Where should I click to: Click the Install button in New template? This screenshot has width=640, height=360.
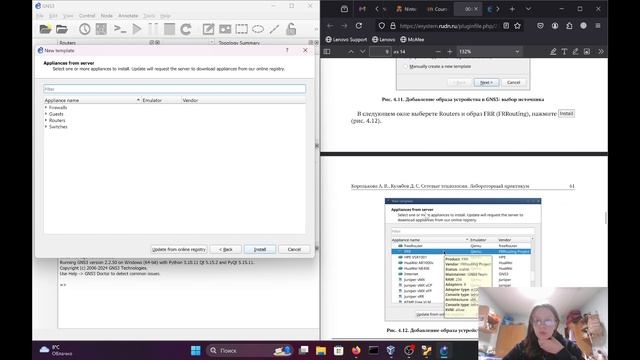coord(260,249)
